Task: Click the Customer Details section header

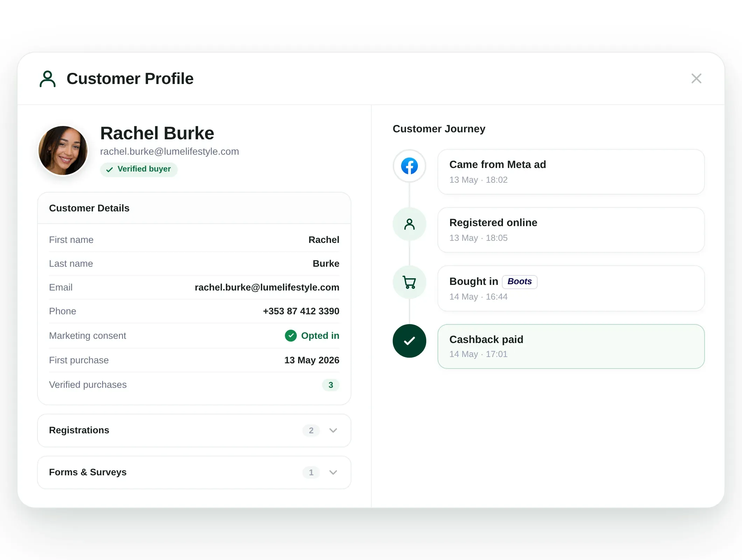Action: coord(194,208)
